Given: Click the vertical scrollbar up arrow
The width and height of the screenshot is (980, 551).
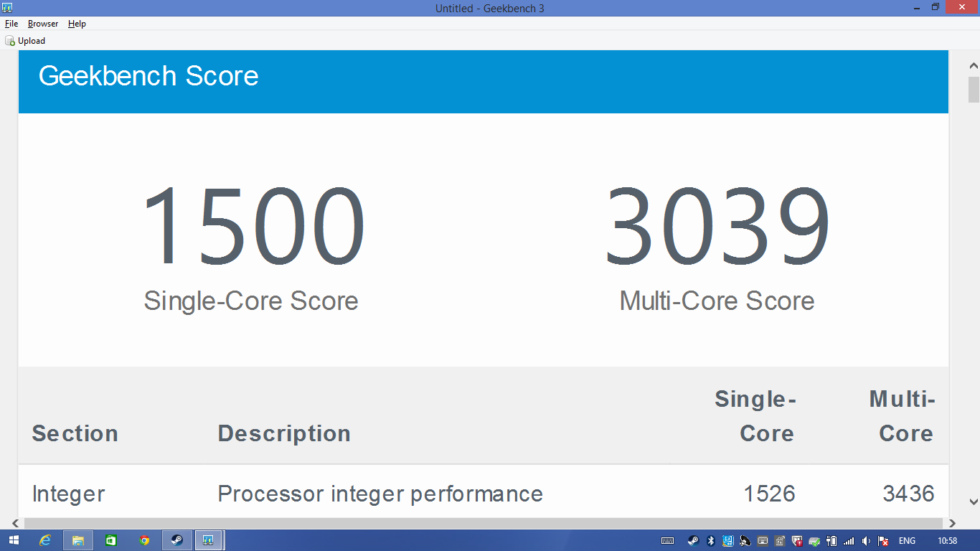Looking at the screenshot, I should pyautogui.click(x=974, y=66).
